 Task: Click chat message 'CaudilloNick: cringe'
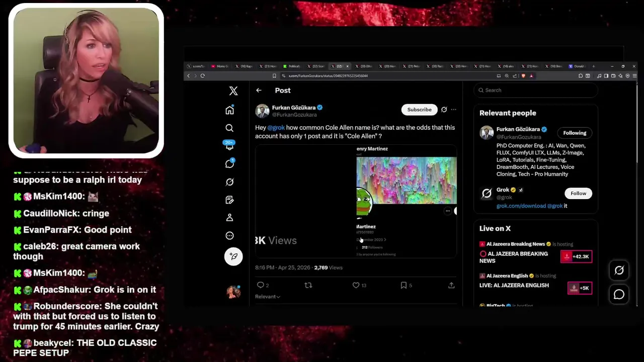[x=61, y=213]
